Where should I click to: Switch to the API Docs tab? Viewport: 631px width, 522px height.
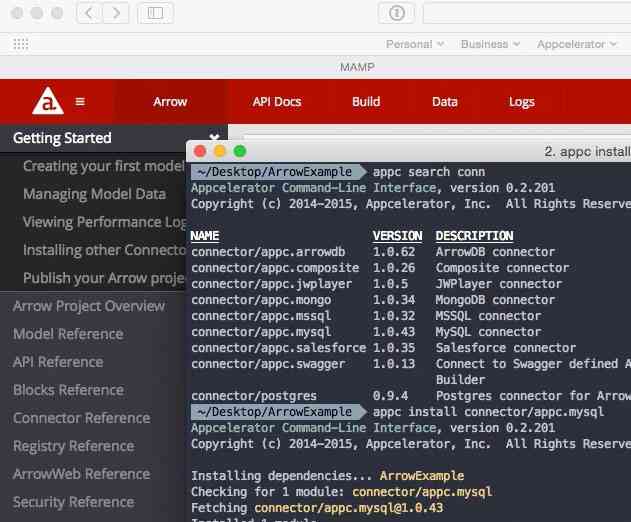coord(277,102)
